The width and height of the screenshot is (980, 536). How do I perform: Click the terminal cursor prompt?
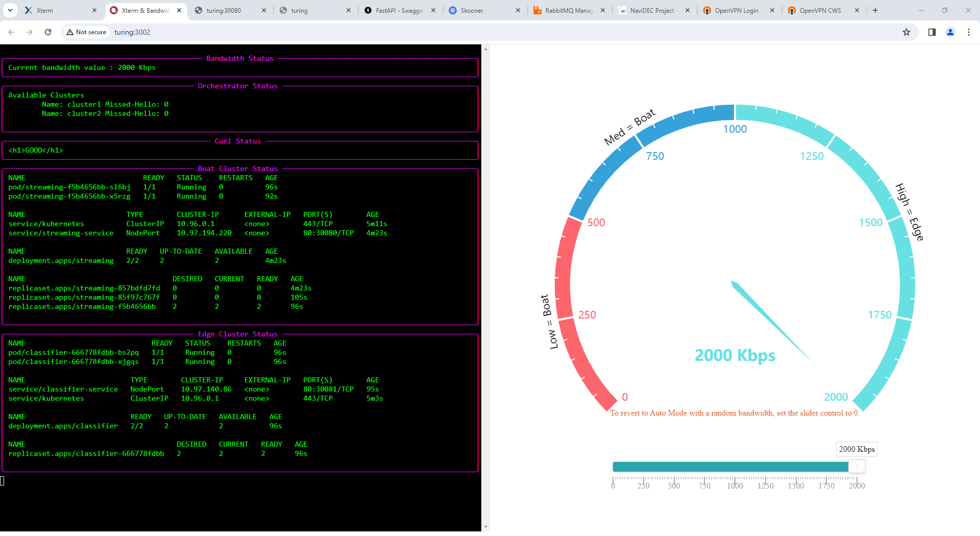click(2, 480)
